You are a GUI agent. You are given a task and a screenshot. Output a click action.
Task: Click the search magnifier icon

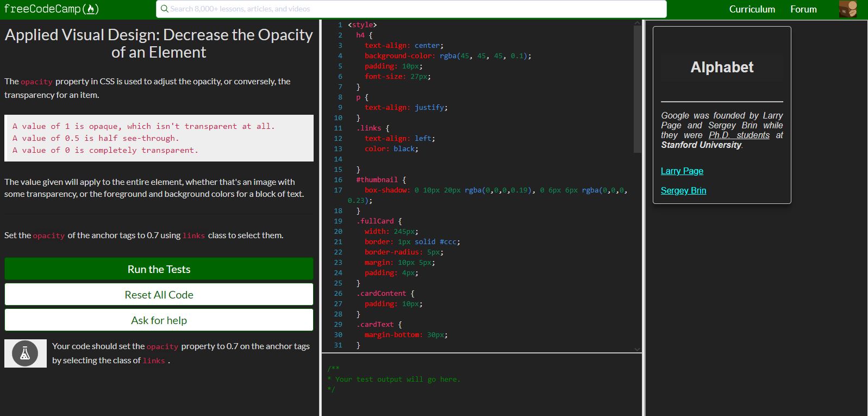[164, 9]
